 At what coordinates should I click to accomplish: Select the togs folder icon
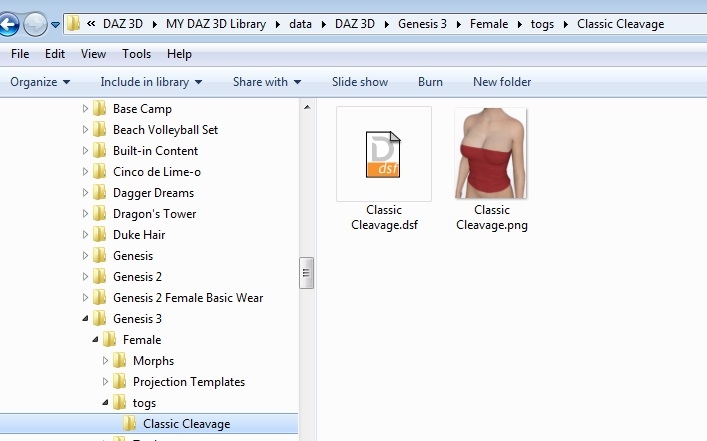[x=119, y=403]
